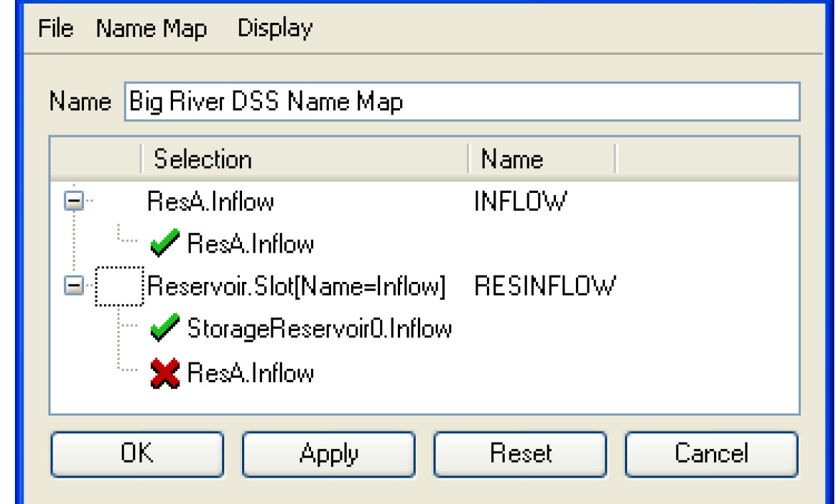Viewport: 840px width, 504px height.
Task: Open the Name Map menu
Action: [x=151, y=28]
